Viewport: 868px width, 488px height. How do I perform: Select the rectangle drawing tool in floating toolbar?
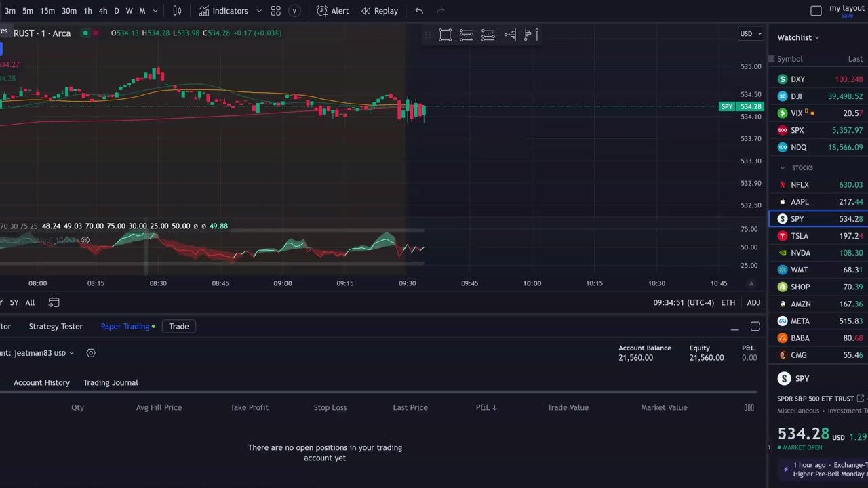[446, 35]
